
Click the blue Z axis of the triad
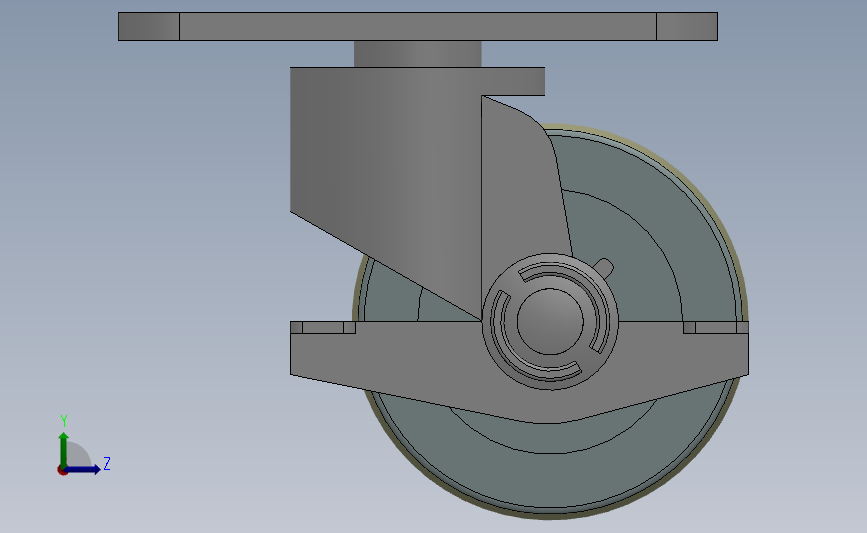point(83,469)
